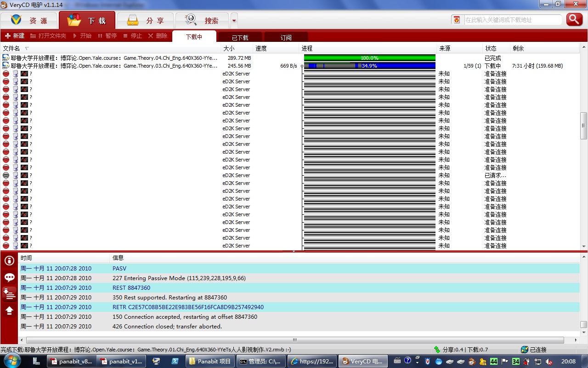This screenshot has height=368, width=588.
Task: Open the download log list icon in sidebar
Action: [9, 293]
